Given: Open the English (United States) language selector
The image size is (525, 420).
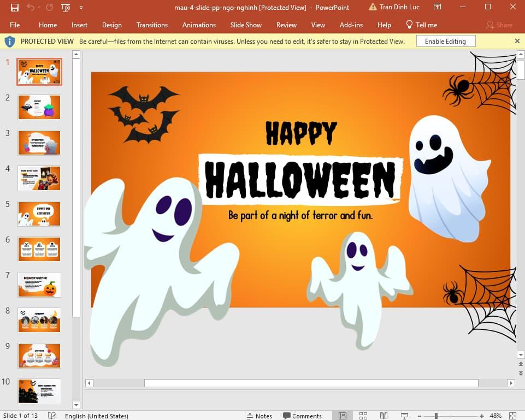Looking at the screenshot, I should click(x=97, y=416).
